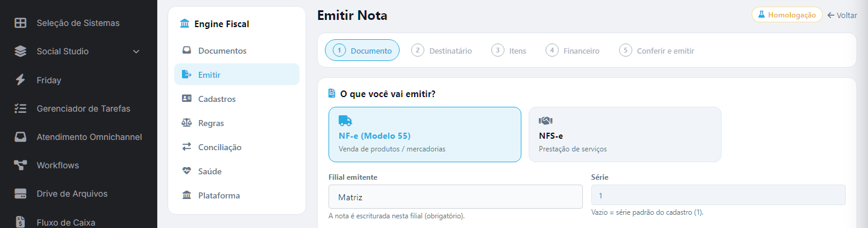The width and height of the screenshot is (868, 228).
Task: Click the truck icon on NF-e card
Action: (x=345, y=121)
